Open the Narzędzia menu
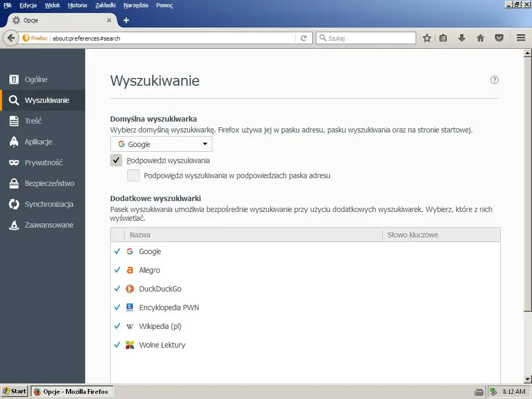This screenshot has width=532, height=399. pyautogui.click(x=136, y=5)
